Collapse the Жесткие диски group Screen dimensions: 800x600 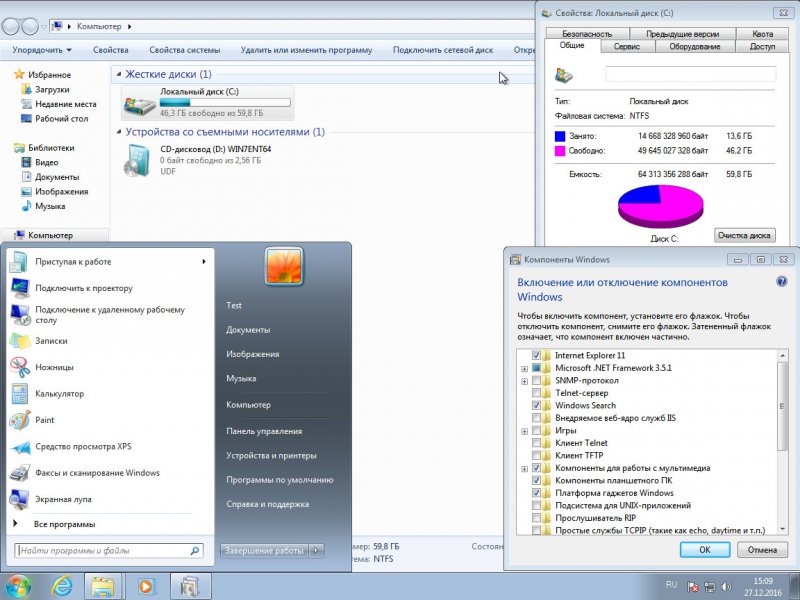[118, 74]
